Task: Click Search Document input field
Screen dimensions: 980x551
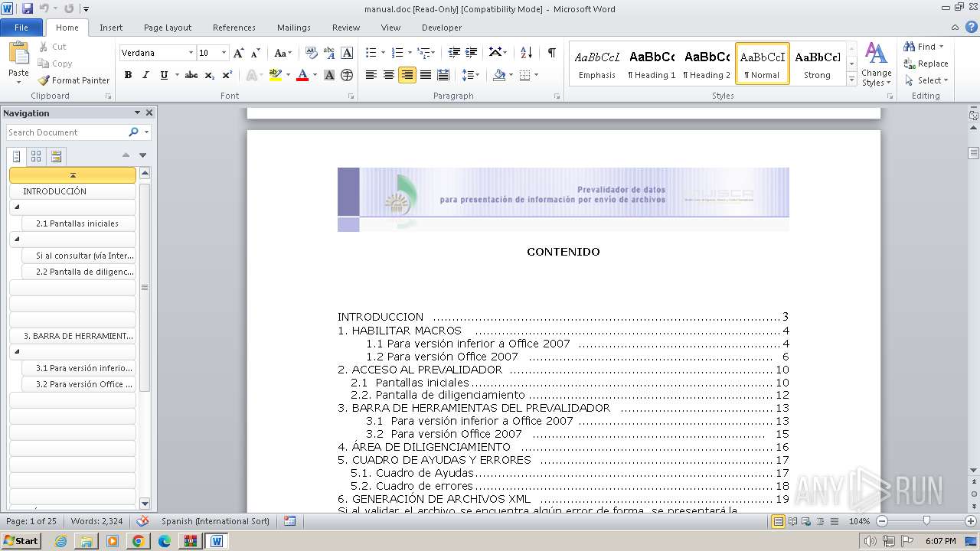Action: coord(66,132)
